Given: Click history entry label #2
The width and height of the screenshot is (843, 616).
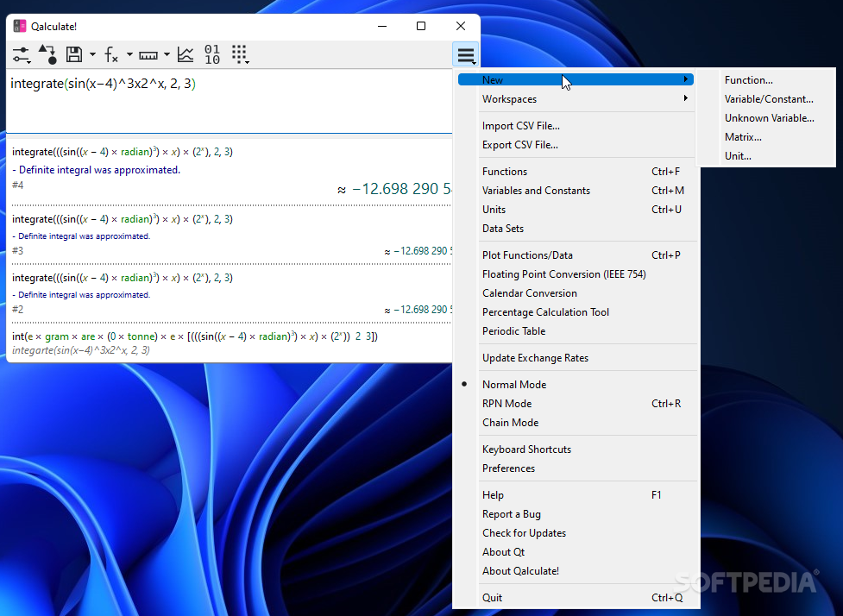Looking at the screenshot, I should [18, 309].
